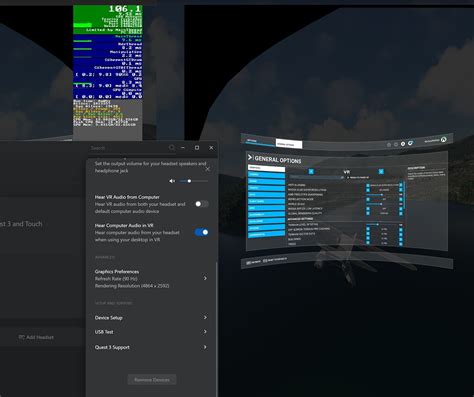Click the headset output volume slider
Image resolution: width=474 pixels, height=397 pixels.
click(194, 181)
